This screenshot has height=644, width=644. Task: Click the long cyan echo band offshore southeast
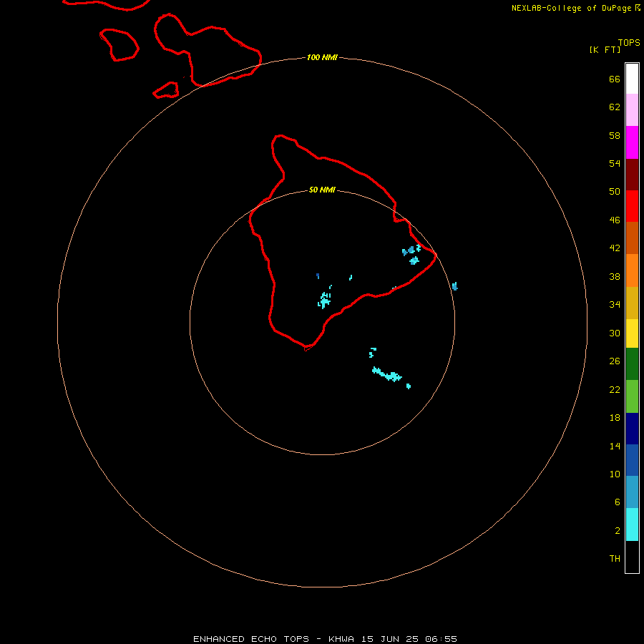[x=387, y=374]
